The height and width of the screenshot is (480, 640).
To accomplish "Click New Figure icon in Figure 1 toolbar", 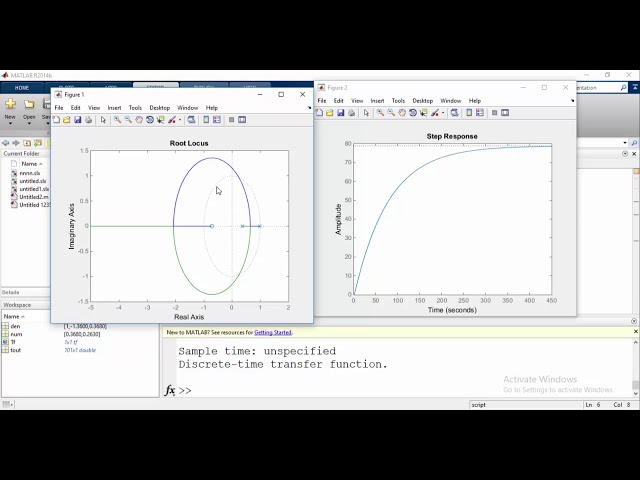I will [x=56, y=120].
